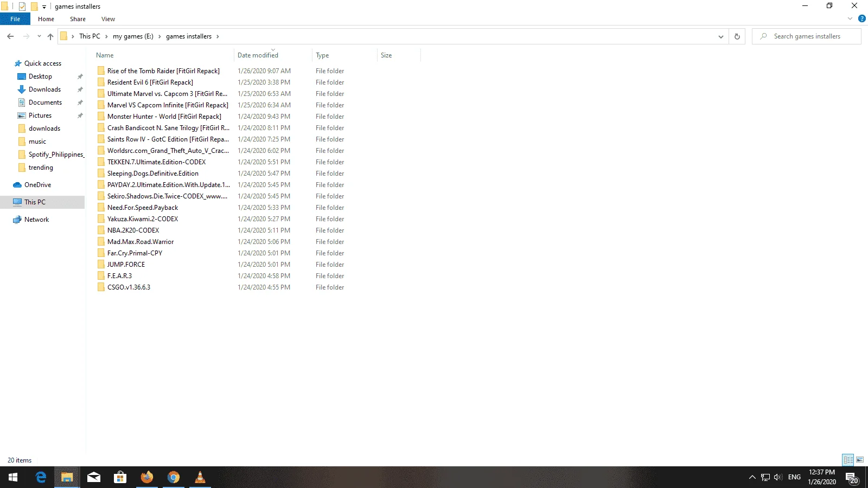Click New folder icon in Quick Access Toolbar
This screenshot has width=868, height=488.
point(34,7)
